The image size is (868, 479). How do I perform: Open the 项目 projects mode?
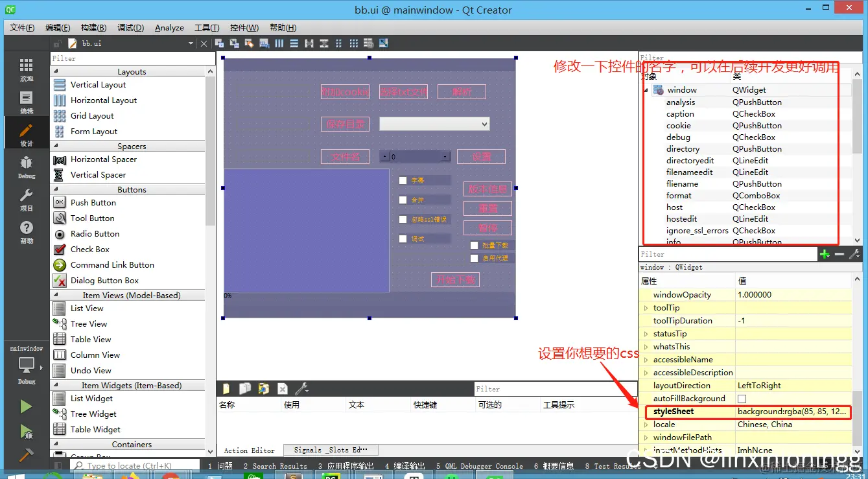click(x=26, y=199)
